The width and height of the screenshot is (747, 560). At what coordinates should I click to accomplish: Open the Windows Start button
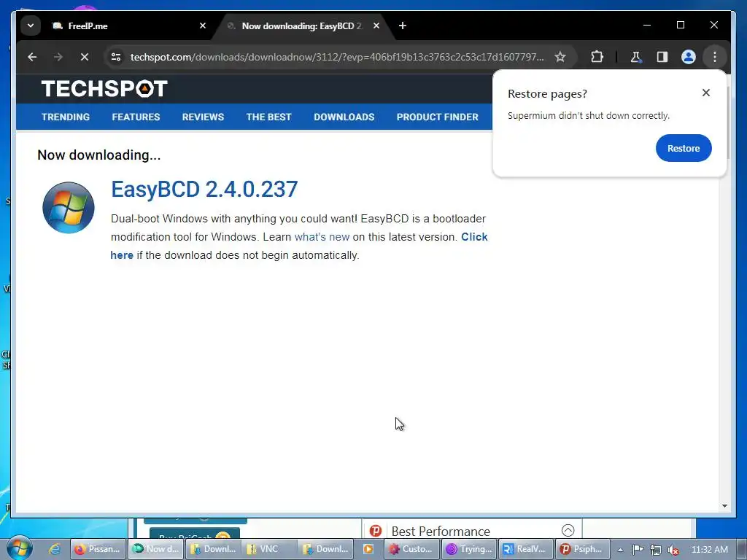point(20,548)
